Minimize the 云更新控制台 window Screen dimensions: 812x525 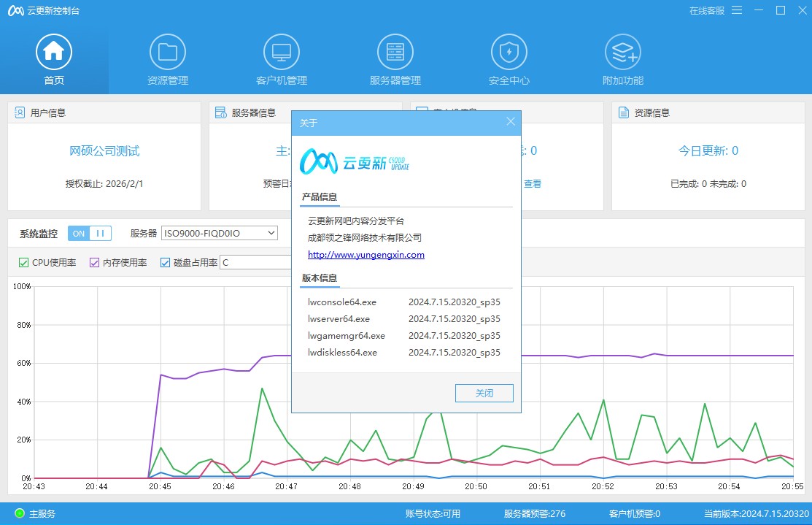click(759, 10)
